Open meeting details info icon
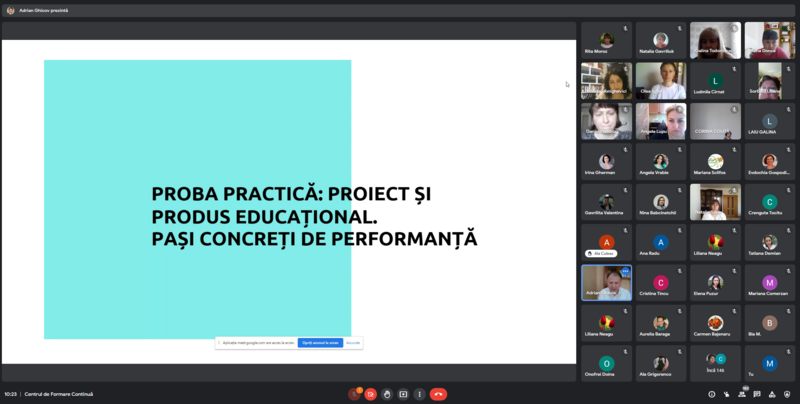Viewport: 800px width, 404px height. [711, 394]
